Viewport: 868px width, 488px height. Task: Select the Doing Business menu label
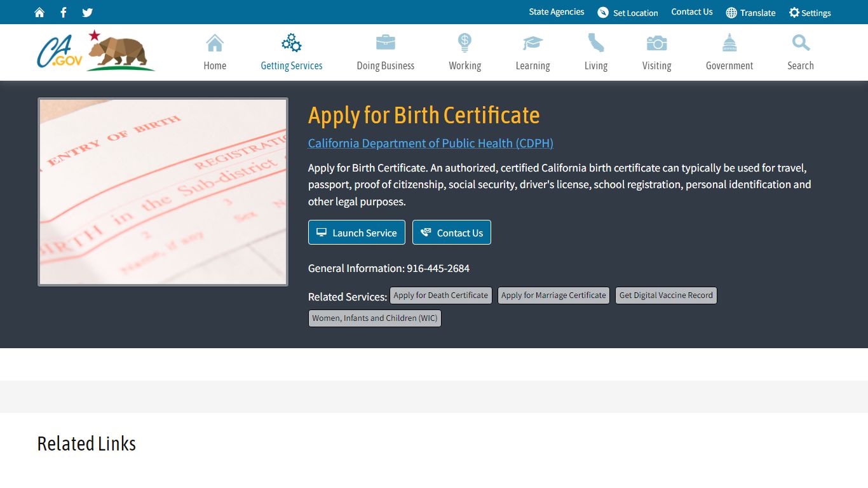pos(386,65)
